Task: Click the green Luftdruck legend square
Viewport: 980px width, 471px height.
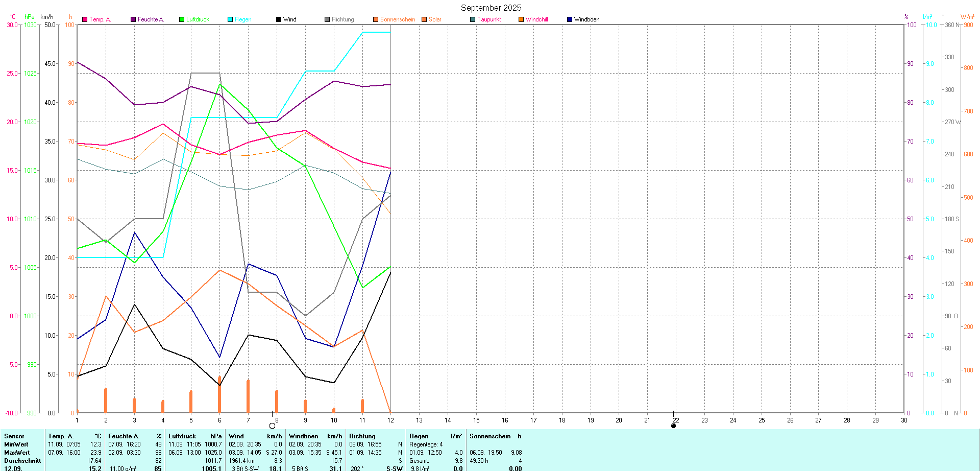Action: pyautogui.click(x=182, y=19)
